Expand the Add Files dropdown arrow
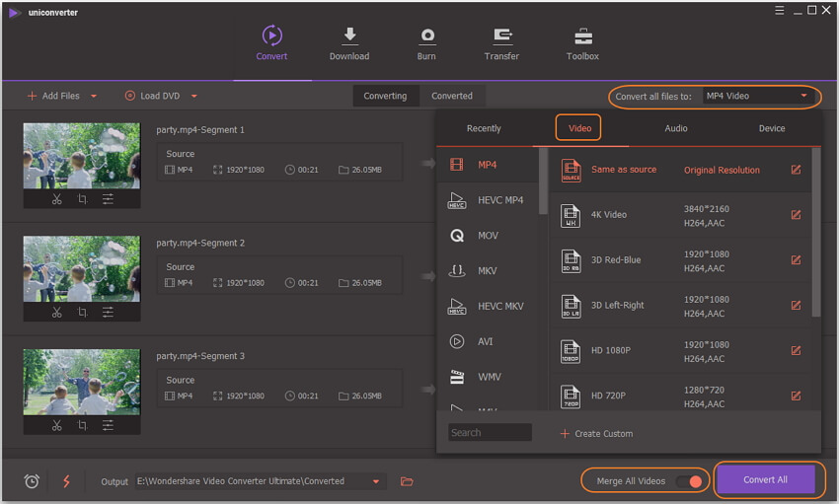The width and height of the screenshot is (839, 504). 94,97
